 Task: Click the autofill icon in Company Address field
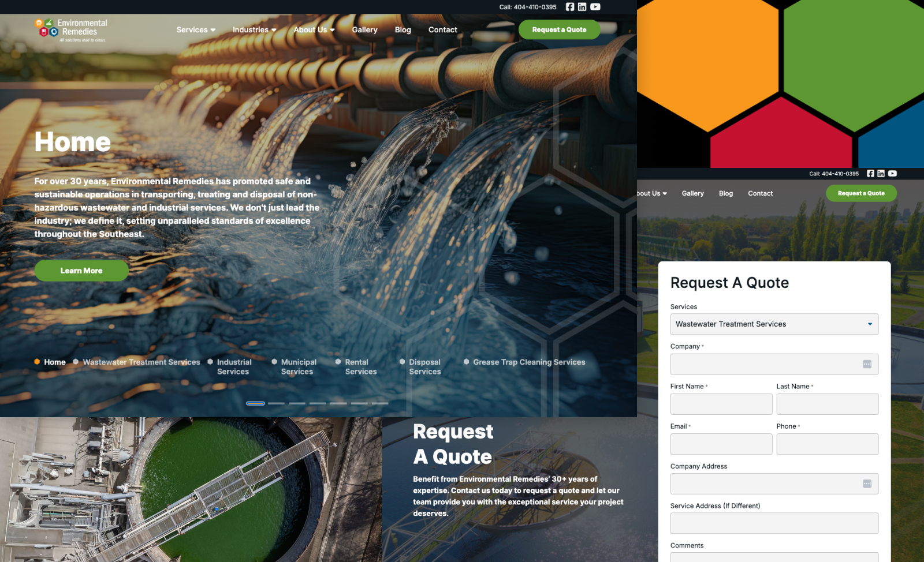click(x=867, y=484)
